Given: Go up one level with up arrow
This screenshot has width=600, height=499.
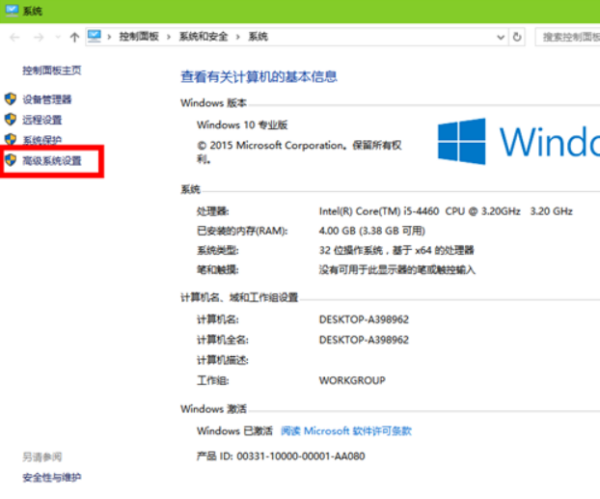Looking at the screenshot, I should click(75, 37).
